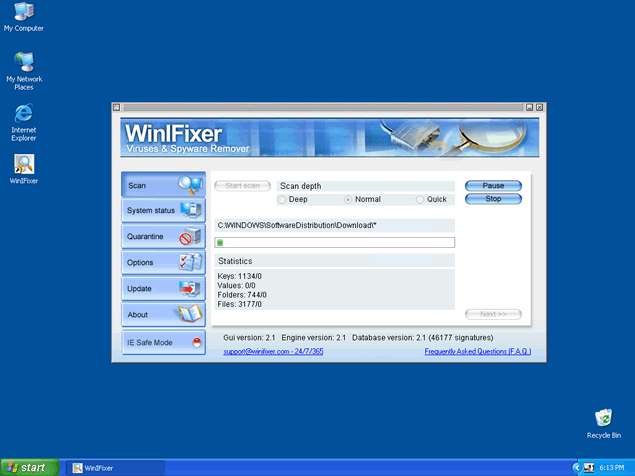The height and width of the screenshot is (476, 635).
Task: Stop the current scan
Action: (493, 199)
